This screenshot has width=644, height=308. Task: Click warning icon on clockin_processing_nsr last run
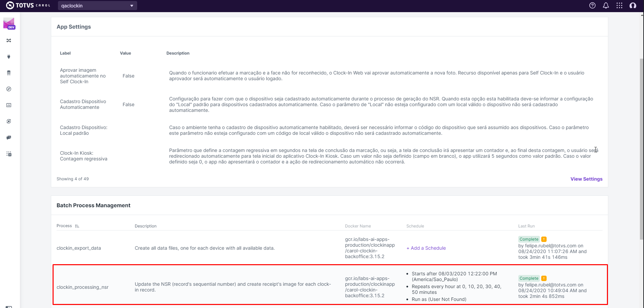[544, 278]
